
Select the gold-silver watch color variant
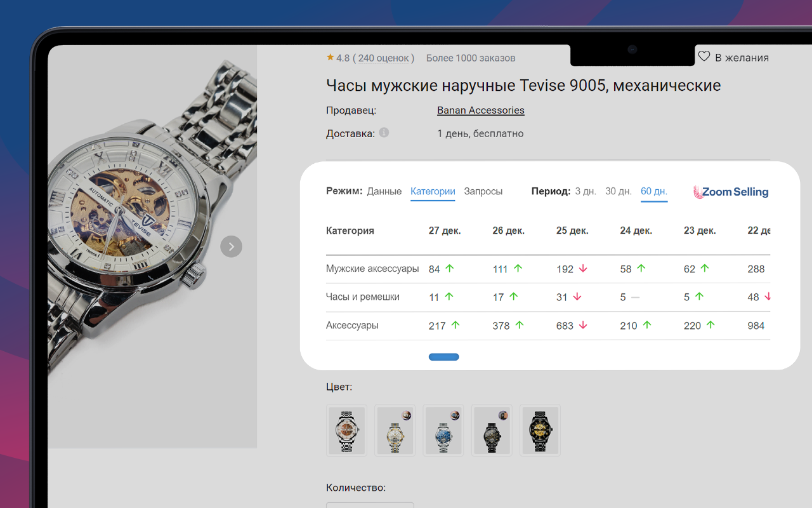pos(395,430)
